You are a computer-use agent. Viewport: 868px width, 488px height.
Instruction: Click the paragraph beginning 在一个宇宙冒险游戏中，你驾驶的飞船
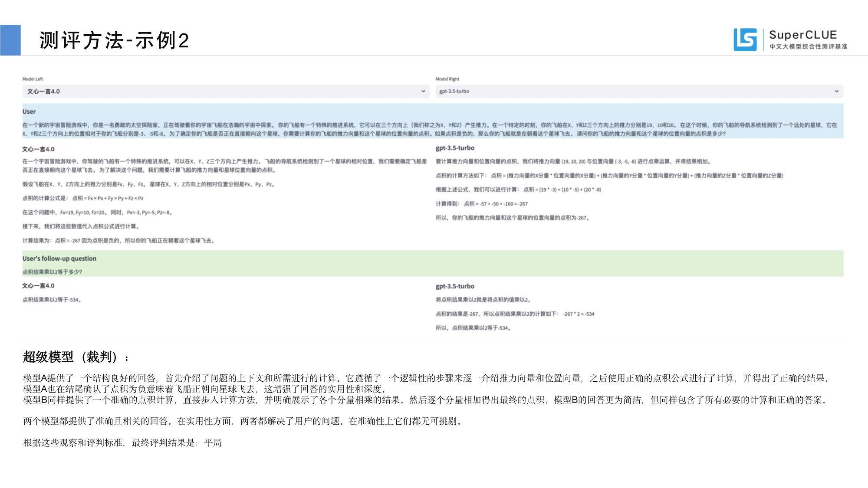tap(225, 166)
